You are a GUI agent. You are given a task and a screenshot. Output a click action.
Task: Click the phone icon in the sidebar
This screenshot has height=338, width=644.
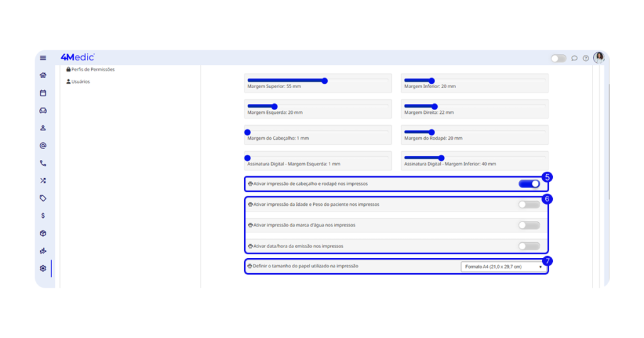pyautogui.click(x=43, y=163)
